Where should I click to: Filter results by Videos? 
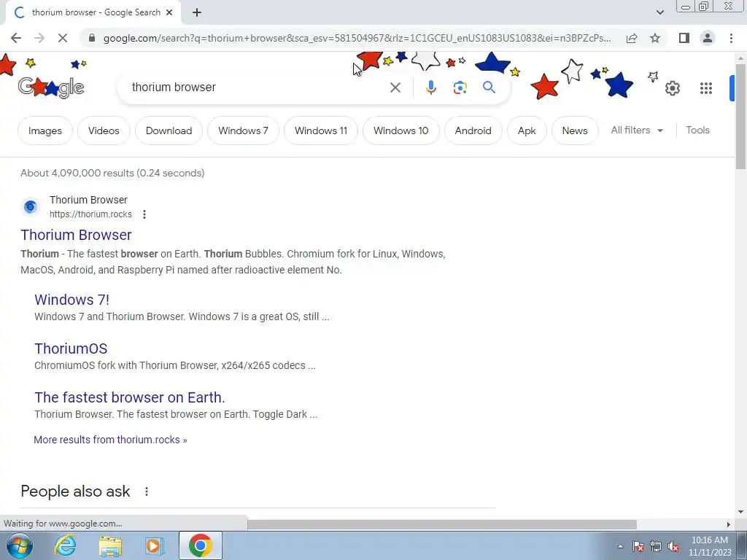(x=104, y=131)
